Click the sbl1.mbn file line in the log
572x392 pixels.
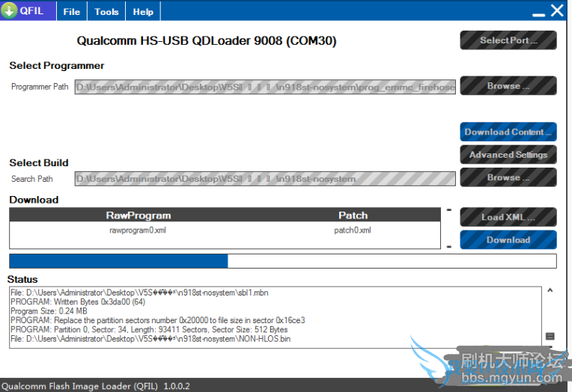point(139,293)
